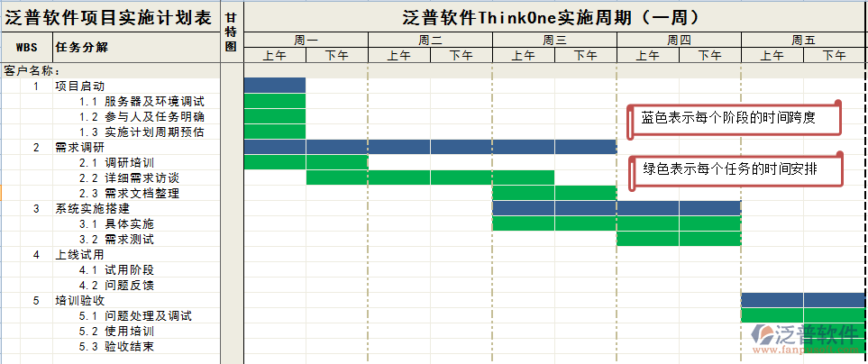Screen dimensions: 868x364
Task: Click the blue 项目启动 Gantt bar
Action: pos(275,86)
